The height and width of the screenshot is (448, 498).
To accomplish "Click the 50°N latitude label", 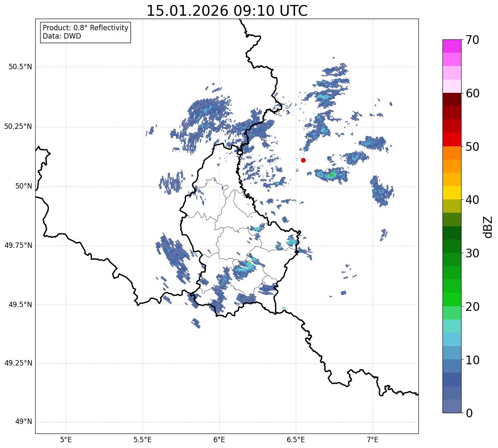I will coord(24,186).
